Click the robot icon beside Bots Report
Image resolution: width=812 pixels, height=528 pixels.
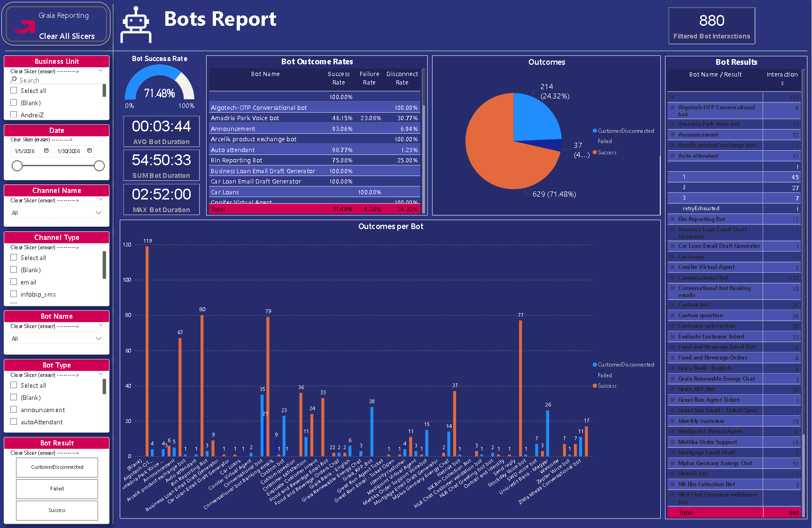(136, 25)
